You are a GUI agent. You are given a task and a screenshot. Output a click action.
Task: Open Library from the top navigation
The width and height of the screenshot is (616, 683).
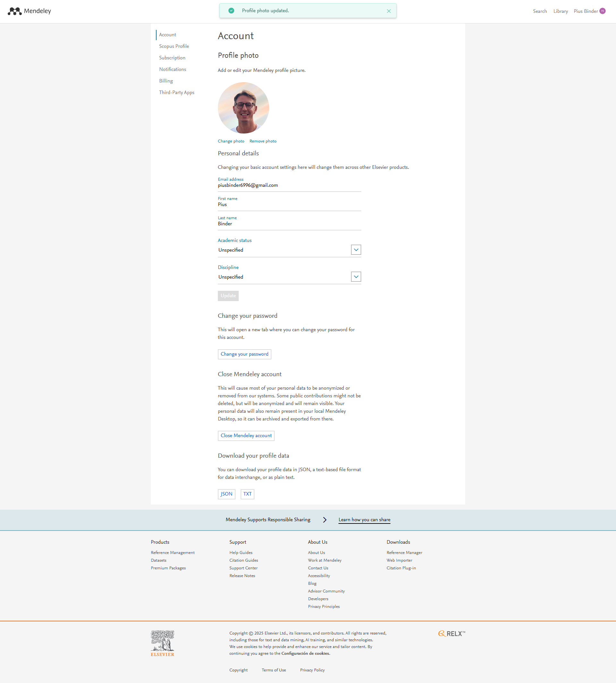pos(560,11)
